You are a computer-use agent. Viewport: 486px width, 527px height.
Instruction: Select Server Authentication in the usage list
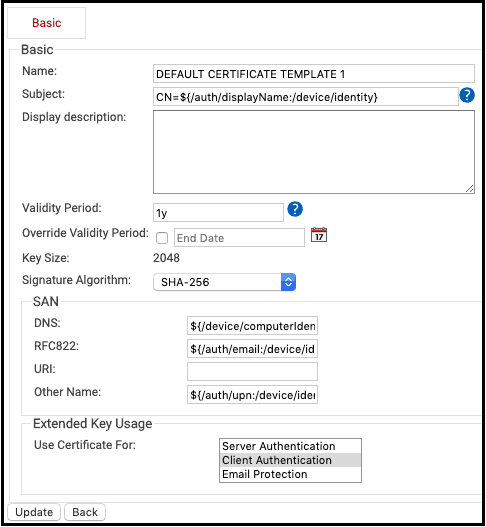290,446
